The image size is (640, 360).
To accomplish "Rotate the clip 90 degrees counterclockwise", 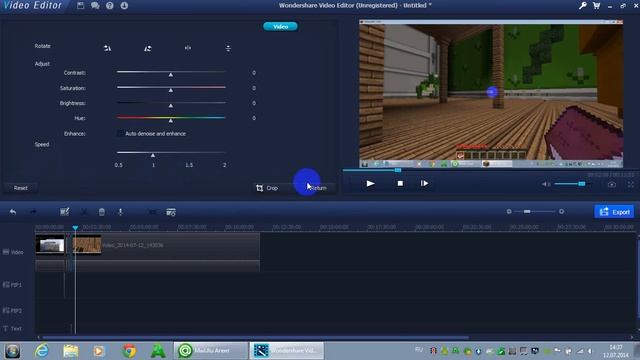I will [107, 48].
